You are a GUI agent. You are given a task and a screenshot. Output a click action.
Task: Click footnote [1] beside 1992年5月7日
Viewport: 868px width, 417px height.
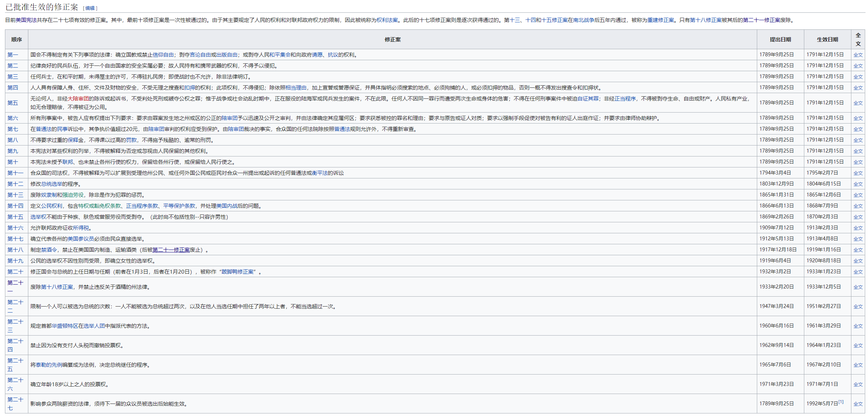pyautogui.click(x=841, y=402)
